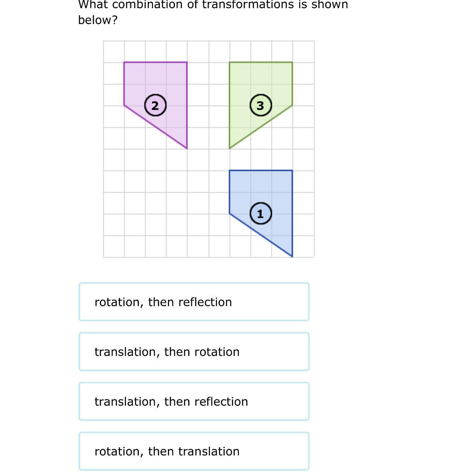This screenshot has width=476, height=476.
Task: Click the bottom-left tip of the green shape
Action: (229, 148)
